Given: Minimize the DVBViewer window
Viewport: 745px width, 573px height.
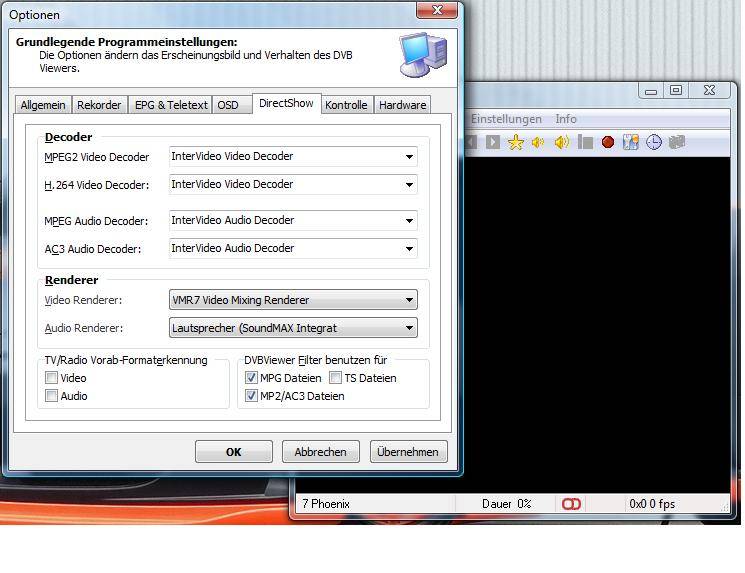Looking at the screenshot, I should point(651,90).
